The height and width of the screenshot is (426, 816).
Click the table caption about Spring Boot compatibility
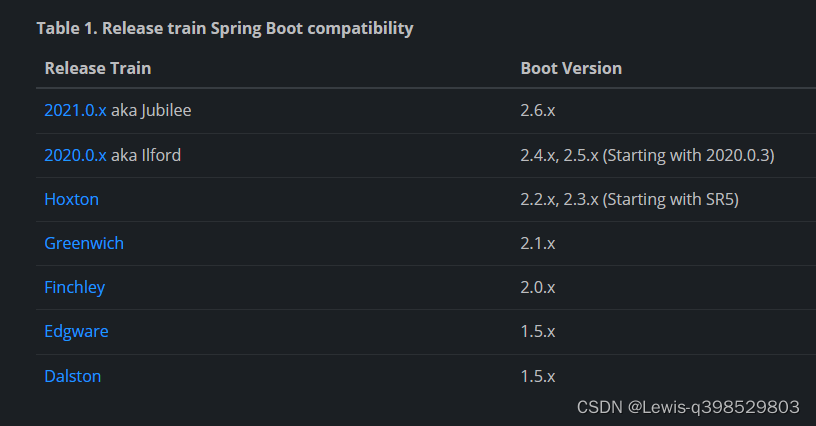[225, 28]
